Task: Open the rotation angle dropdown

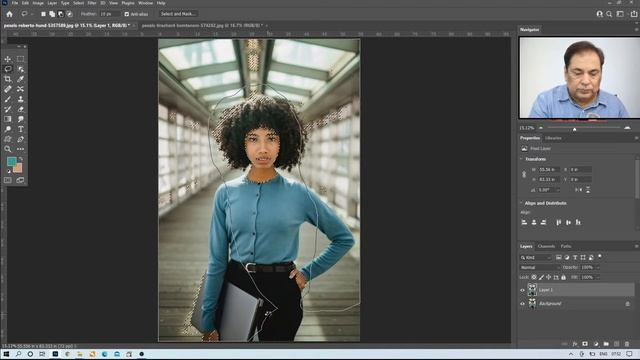Action: (x=558, y=190)
